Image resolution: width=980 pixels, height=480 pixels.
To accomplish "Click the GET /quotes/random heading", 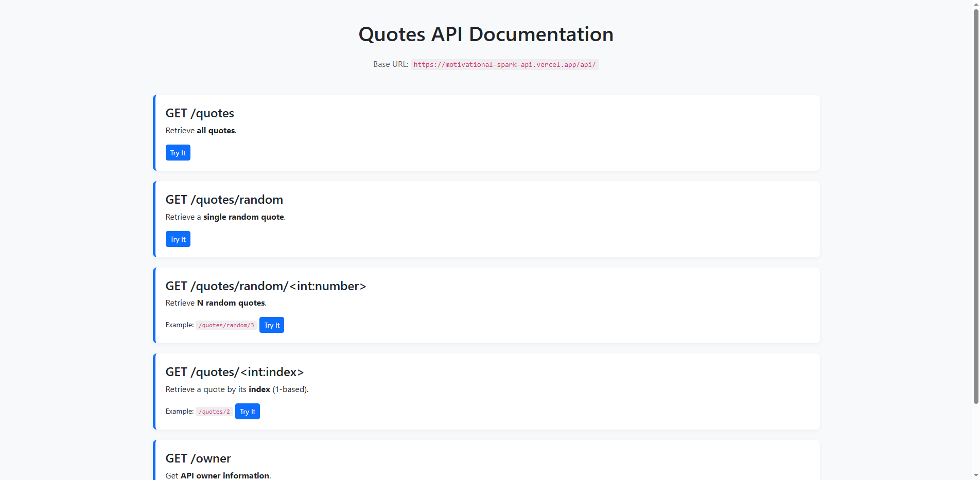I will (x=224, y=200).
